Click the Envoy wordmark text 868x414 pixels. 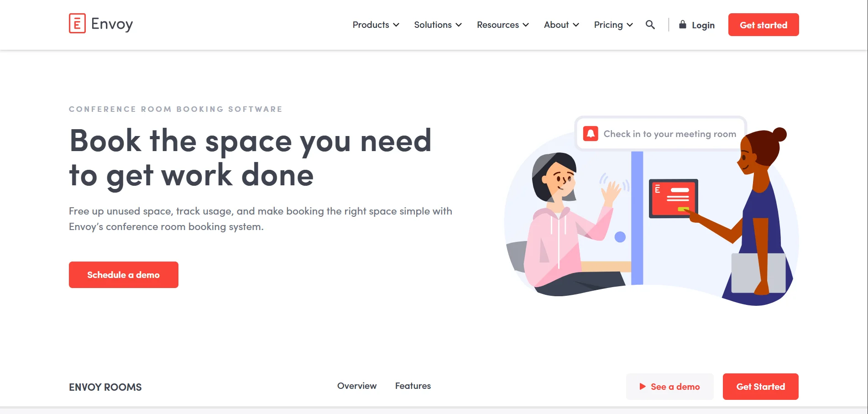[112, 24]
